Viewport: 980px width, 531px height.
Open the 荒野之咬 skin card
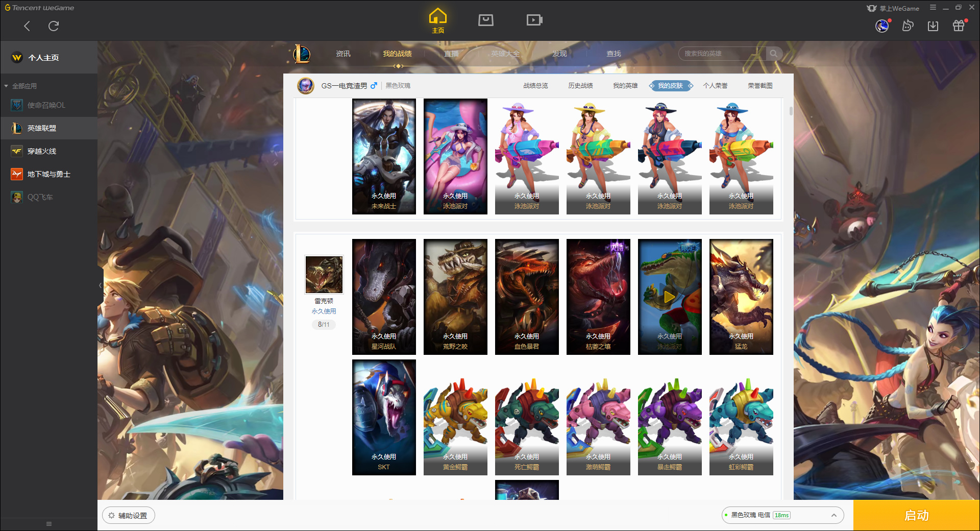click(455, 297)
